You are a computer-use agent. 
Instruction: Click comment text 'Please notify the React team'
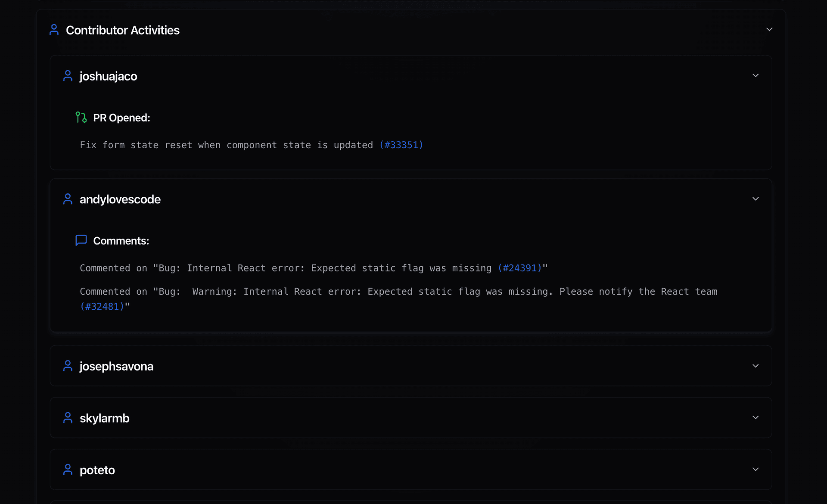(638, 292)
